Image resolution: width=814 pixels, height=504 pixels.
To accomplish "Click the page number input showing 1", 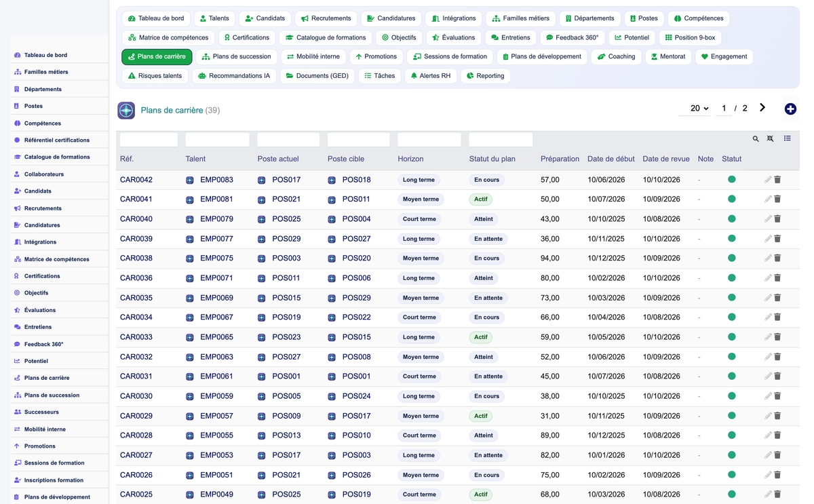I will tap(724, 109).
